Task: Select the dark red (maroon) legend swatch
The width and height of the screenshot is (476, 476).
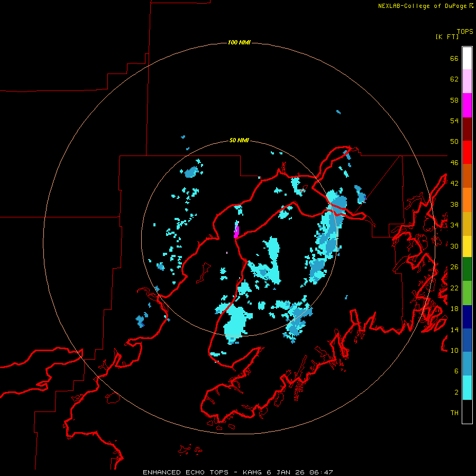Action: pyautogui.click(x=467, y=129)
